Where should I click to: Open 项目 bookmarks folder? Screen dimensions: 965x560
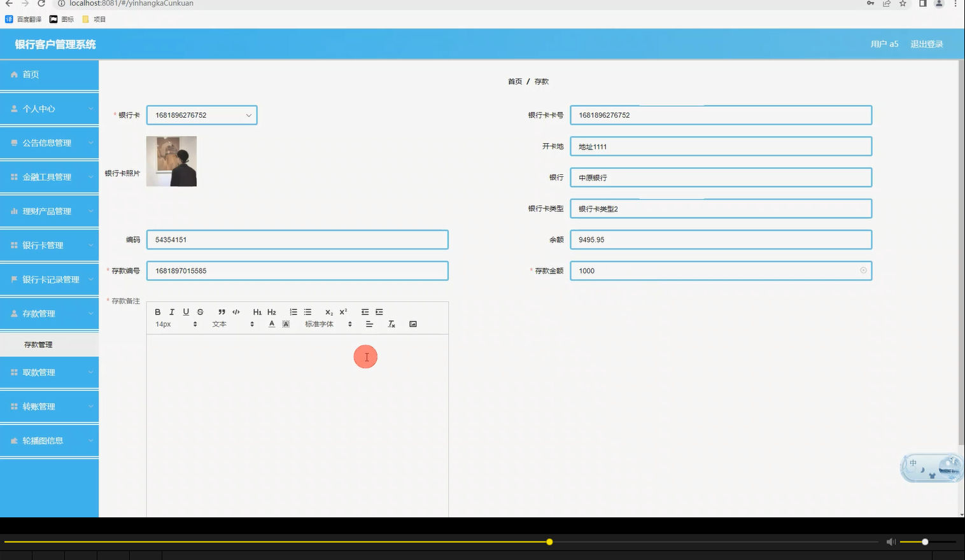click(x=94, y=19)
